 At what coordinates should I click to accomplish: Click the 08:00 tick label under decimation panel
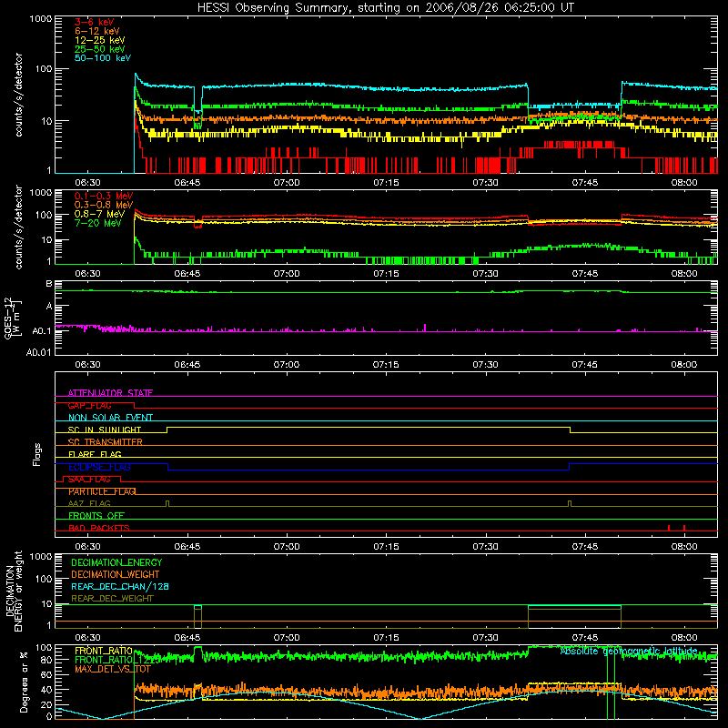[684, 638]
